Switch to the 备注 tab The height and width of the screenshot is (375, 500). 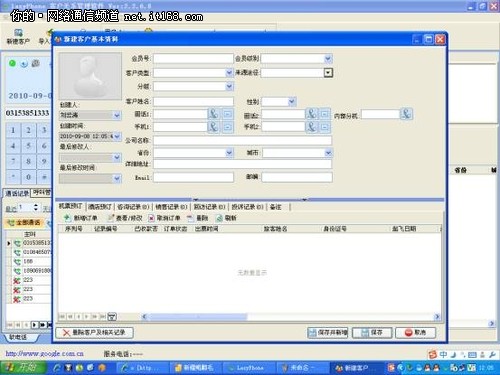click(x=276, y=207)
